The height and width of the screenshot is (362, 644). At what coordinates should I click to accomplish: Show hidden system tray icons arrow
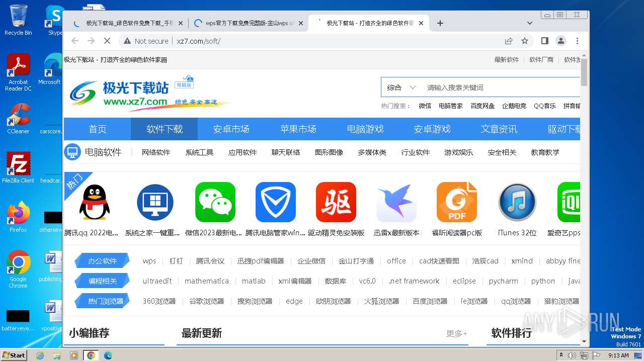[x=561, y=355]
